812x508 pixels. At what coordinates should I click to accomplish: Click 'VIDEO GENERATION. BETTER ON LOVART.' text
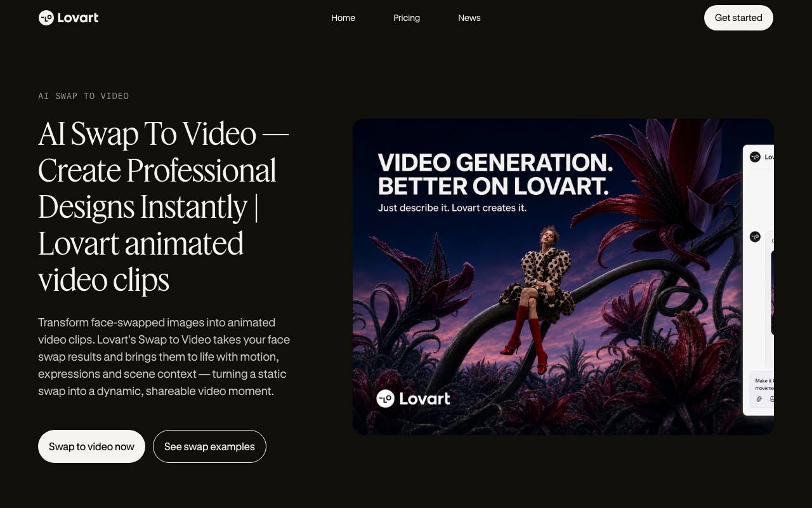495,174
